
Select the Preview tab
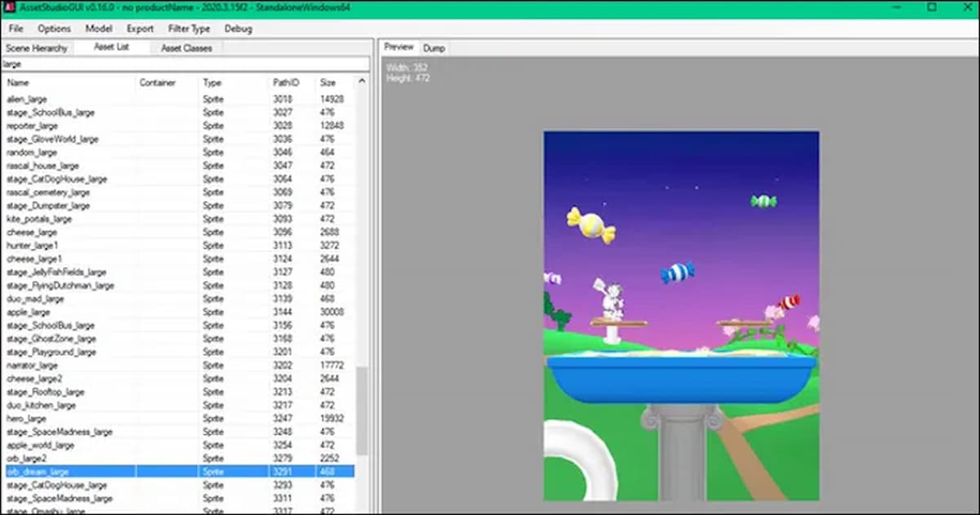(399, 47)
